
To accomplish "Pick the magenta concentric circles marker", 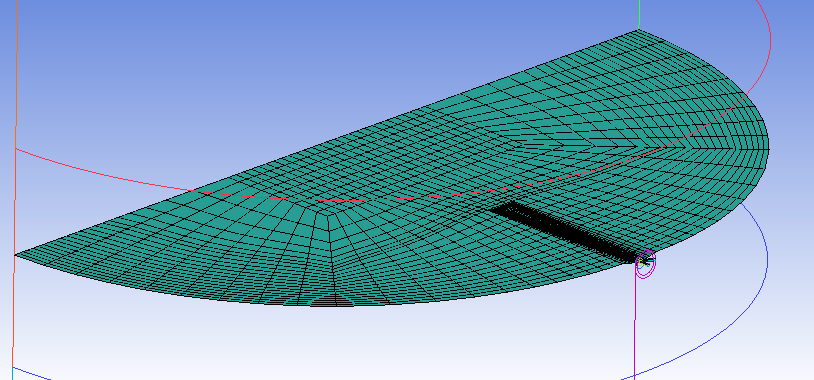I will coord(646,264).
